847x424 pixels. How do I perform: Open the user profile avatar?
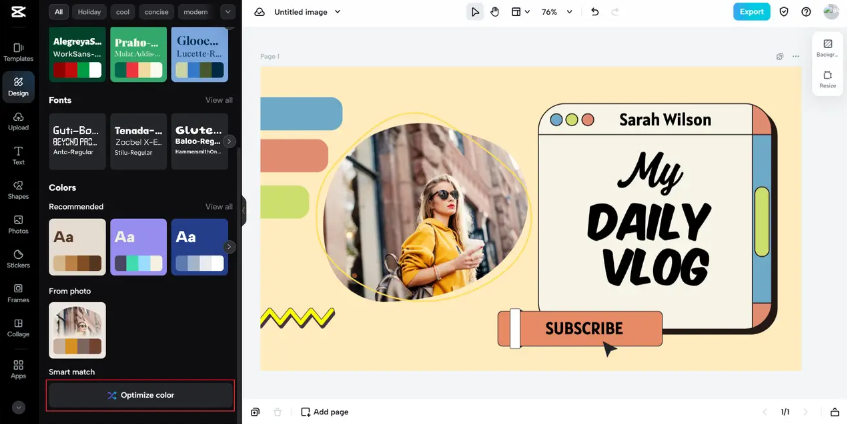pos(831,12)
